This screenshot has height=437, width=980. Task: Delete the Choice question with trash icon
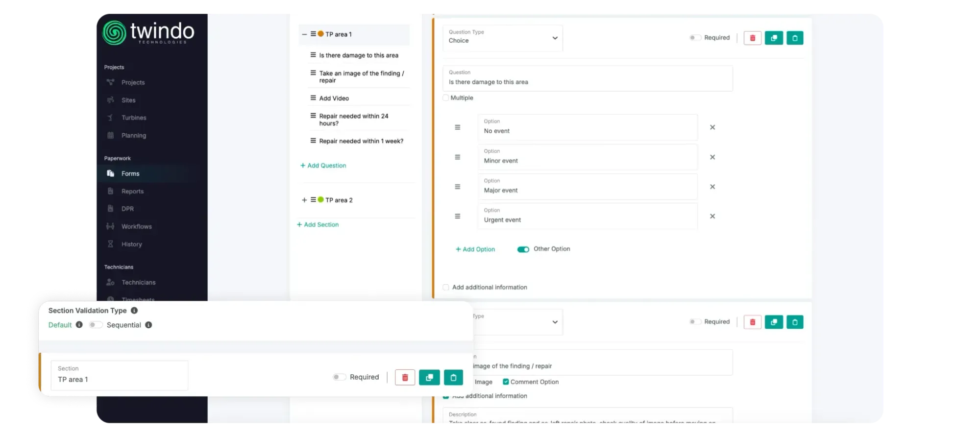(753, 38)
